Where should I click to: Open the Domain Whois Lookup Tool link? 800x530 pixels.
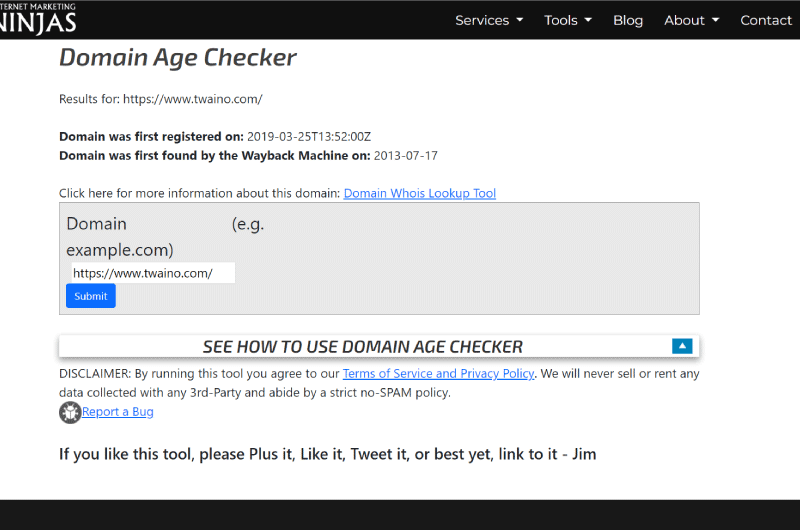point(419,193)
